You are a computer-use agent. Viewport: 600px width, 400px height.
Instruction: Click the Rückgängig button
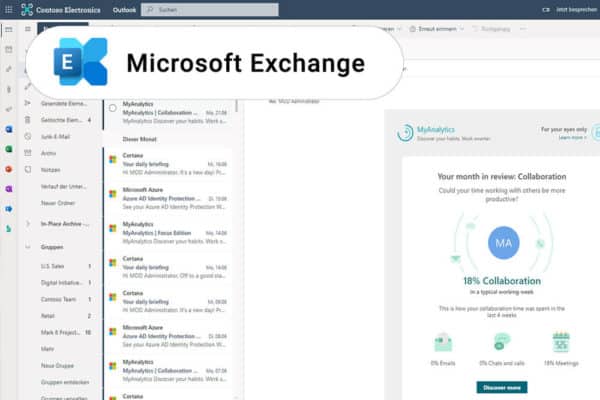coord(491,29)
